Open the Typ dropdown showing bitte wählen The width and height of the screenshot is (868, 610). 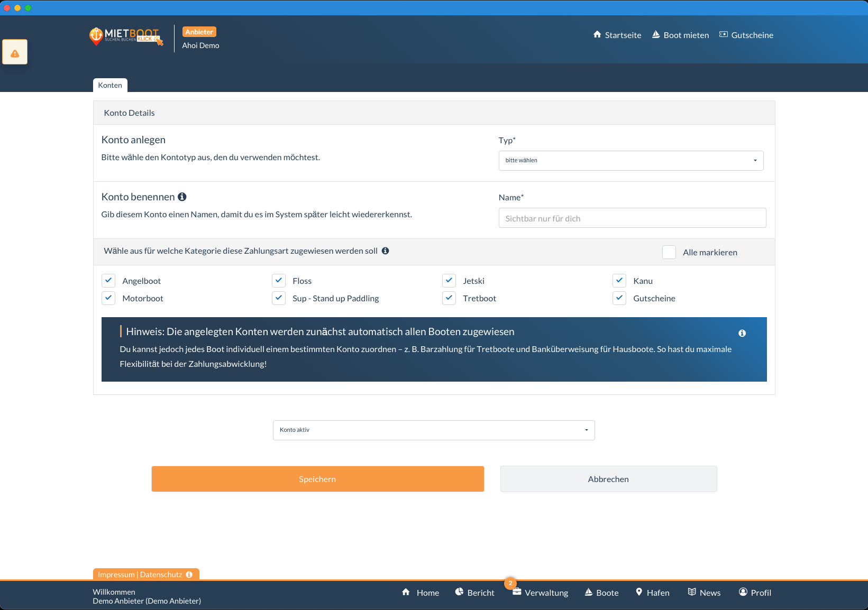(x=631, y=160)
